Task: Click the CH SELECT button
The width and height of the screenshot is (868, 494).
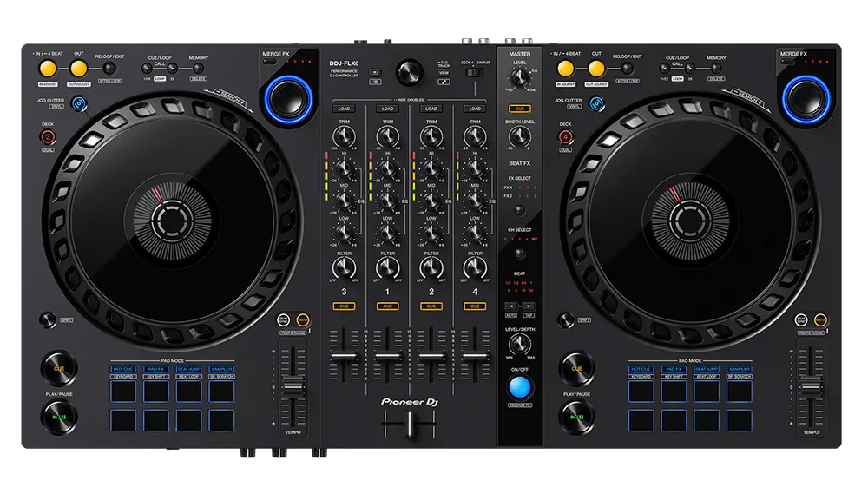Action: point(519,254)
